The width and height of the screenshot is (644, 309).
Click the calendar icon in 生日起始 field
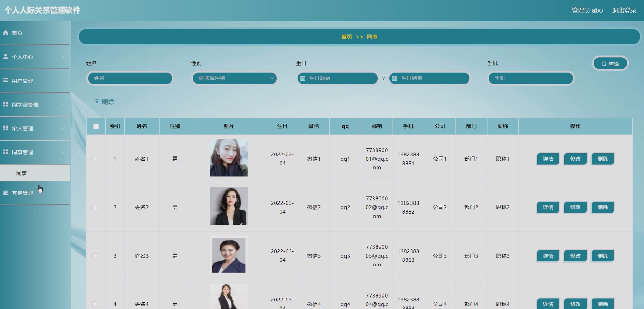(303, 78)
